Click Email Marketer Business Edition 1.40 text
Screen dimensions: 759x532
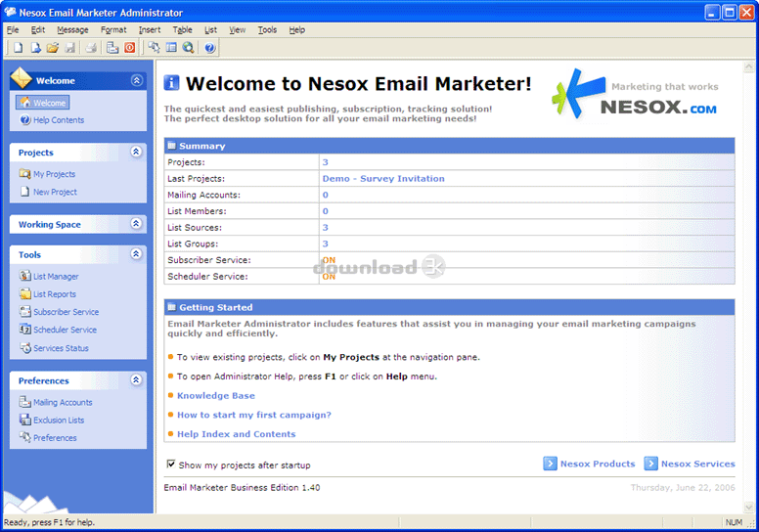[242, 487]
